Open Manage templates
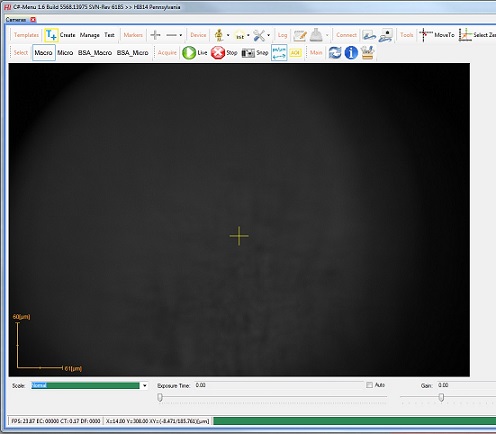 (x=89, y=35)
